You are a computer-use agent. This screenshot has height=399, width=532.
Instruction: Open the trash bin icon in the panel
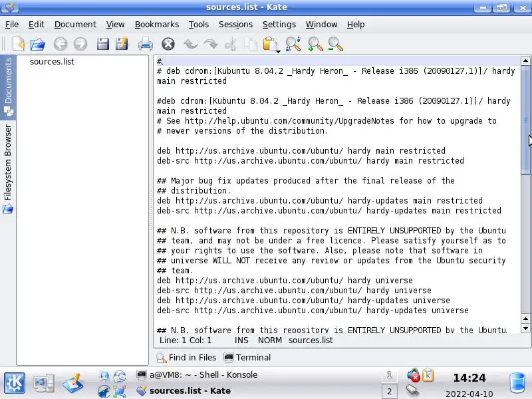(518, 383)
